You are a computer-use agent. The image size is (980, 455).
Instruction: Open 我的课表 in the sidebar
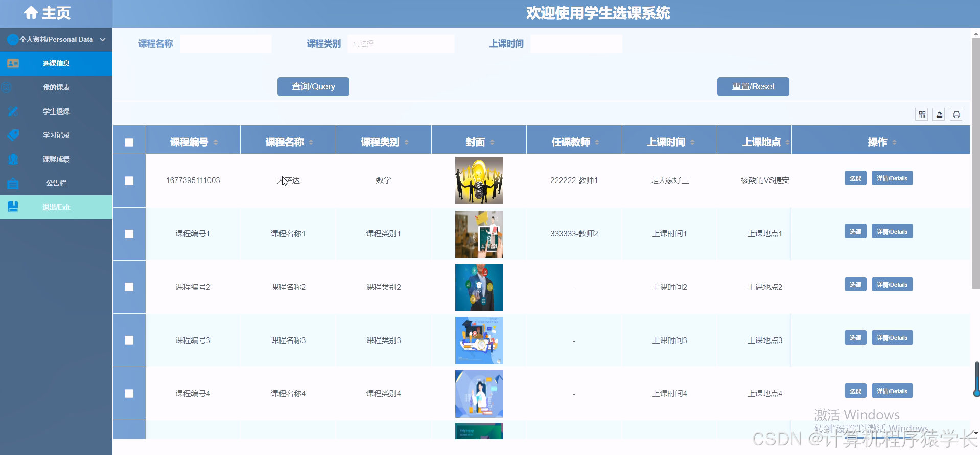pos(56,87)
